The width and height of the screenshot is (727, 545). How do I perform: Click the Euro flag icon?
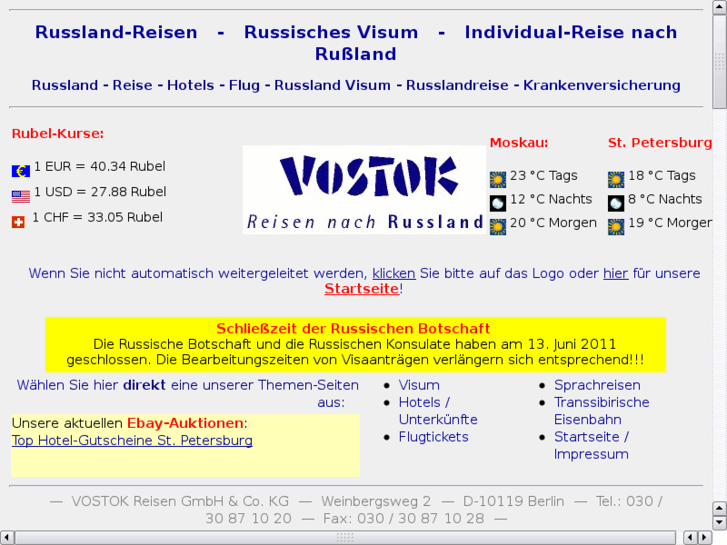pos(21,171)
